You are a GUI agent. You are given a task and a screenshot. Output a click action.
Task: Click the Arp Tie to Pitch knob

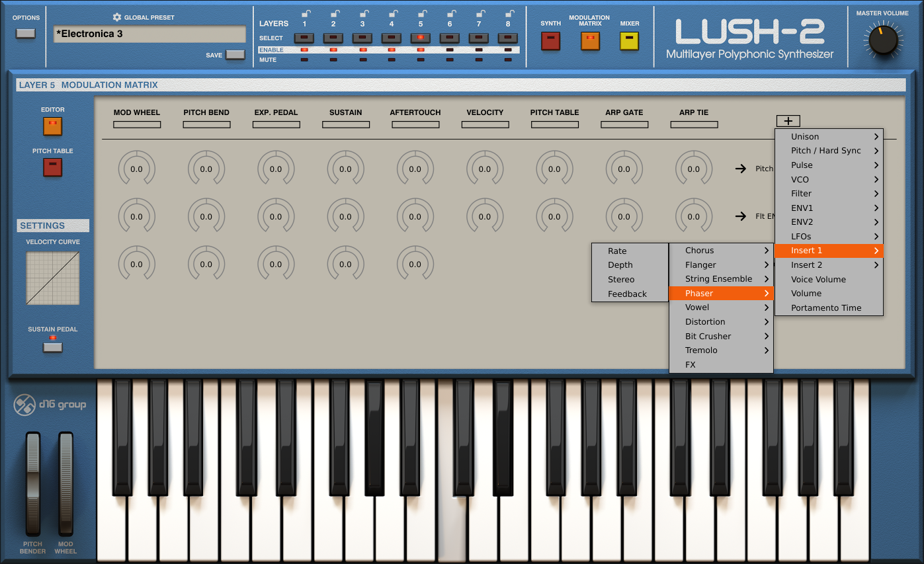tap(693, 169)
